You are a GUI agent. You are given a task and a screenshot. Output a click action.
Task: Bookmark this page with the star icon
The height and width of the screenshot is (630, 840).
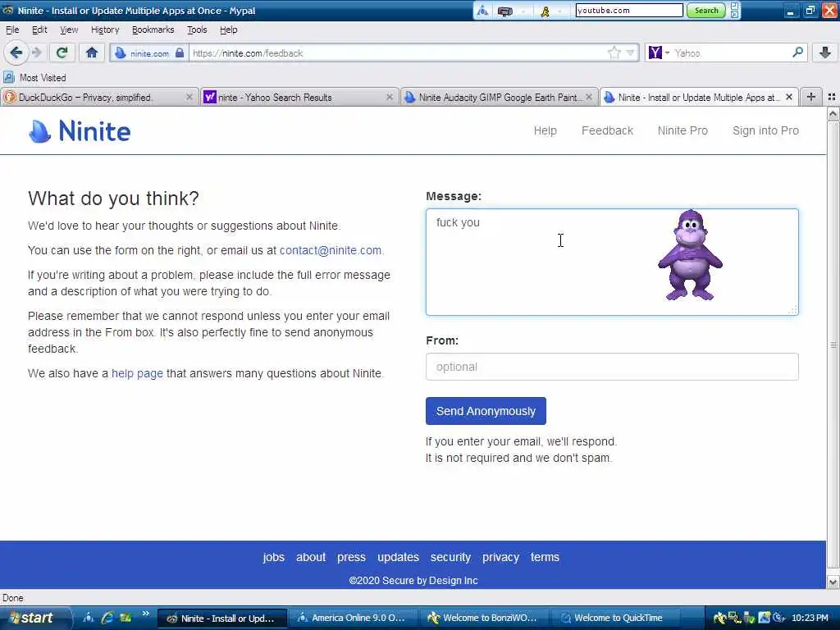click(x=614, y=52)
